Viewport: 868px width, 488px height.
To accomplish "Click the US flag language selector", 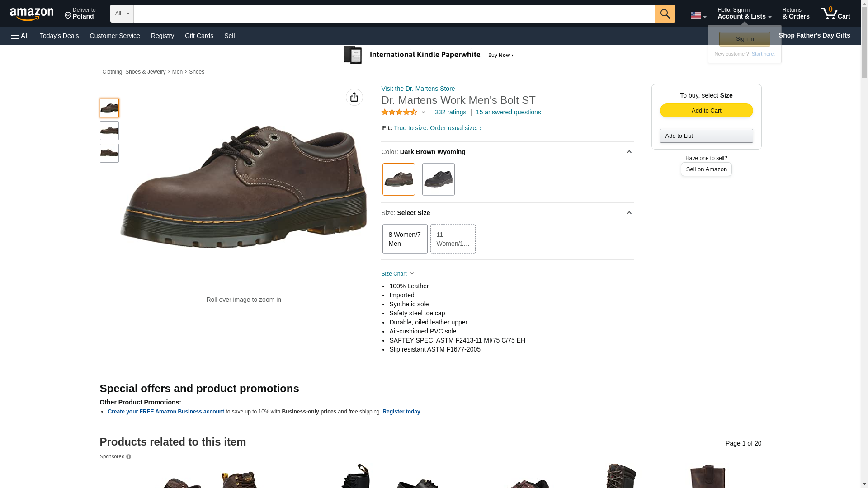I will point(698,15).
